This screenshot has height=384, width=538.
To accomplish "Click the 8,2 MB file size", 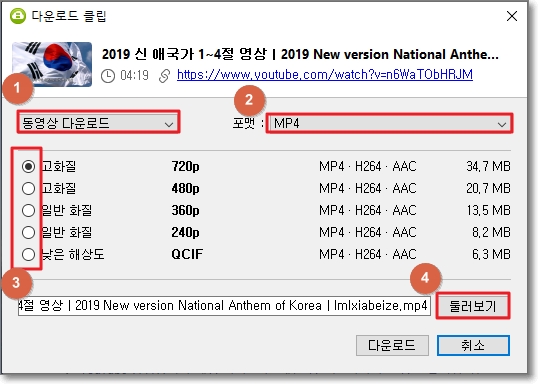I will 491,232.
